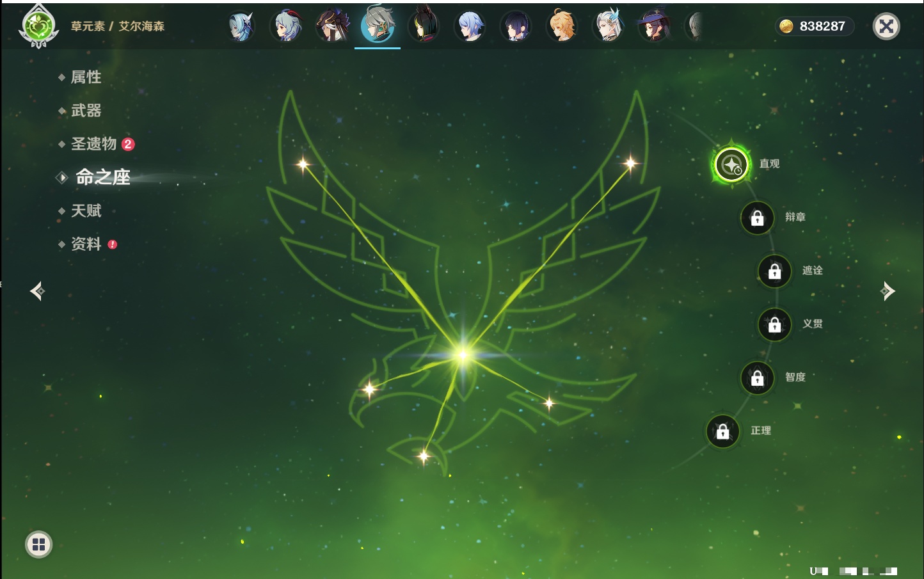924x579 pixels.
Task: Open the activated 直观 constellation node
Action: pyautogui.click(x=731, y=164)
